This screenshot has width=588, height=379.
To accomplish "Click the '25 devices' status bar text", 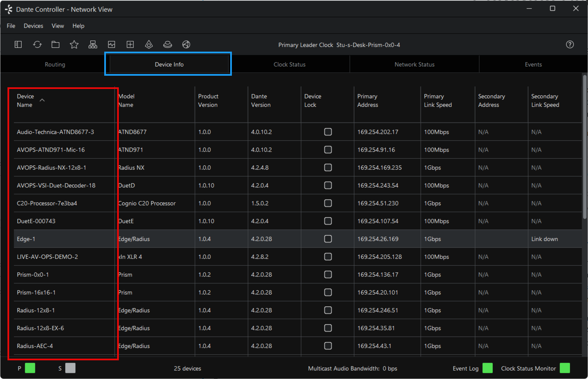I will pyautogui.click(x=187, y=368).
